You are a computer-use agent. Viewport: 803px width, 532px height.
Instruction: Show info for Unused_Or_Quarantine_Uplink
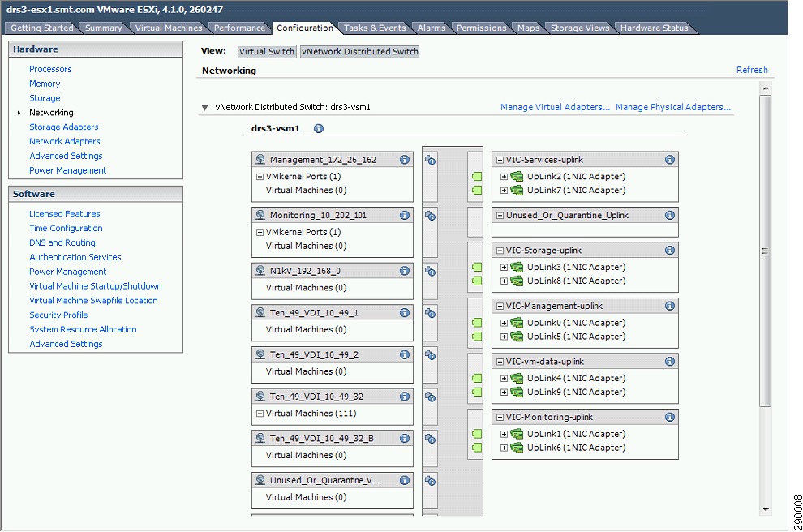[669, 216]
